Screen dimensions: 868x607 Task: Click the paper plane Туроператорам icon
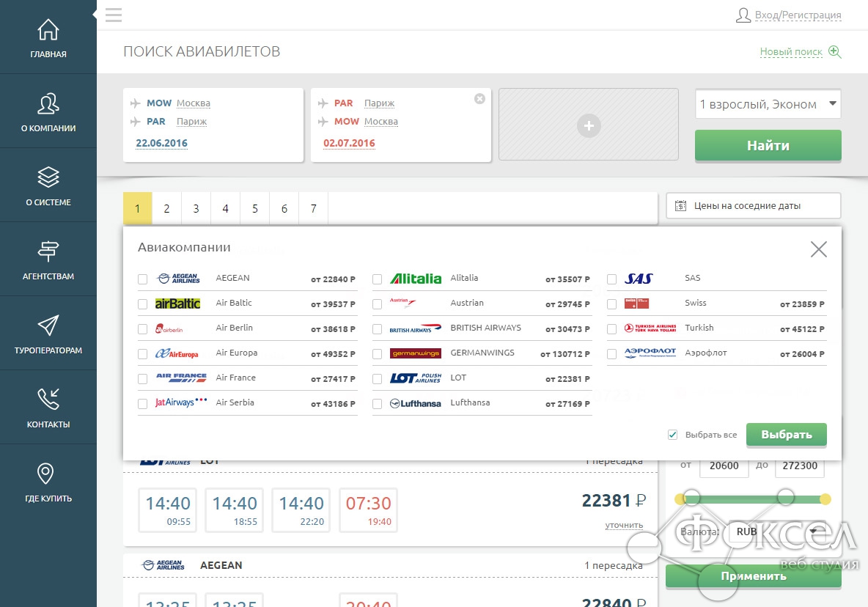pyautogui.click(x=48, y=325)
